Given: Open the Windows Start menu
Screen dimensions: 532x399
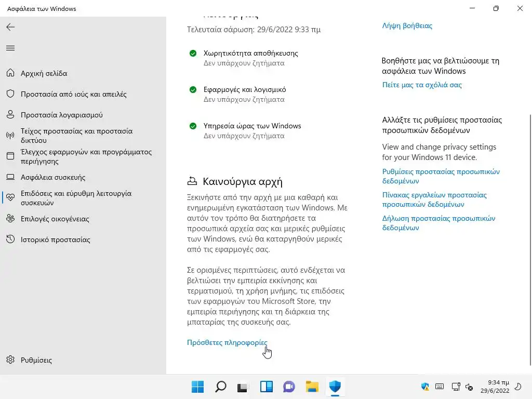Looking at the screenshot, I should [197, 387].
